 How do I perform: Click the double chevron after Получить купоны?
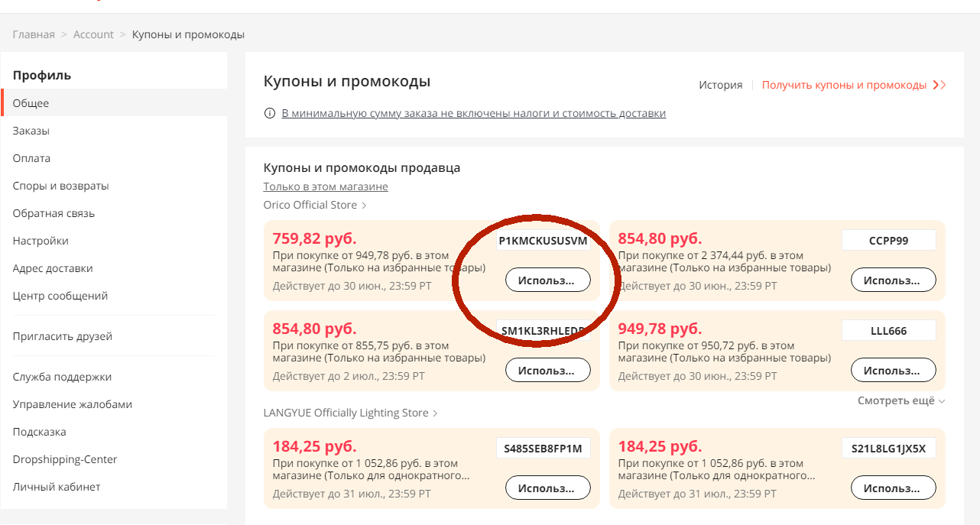(939, 85)
